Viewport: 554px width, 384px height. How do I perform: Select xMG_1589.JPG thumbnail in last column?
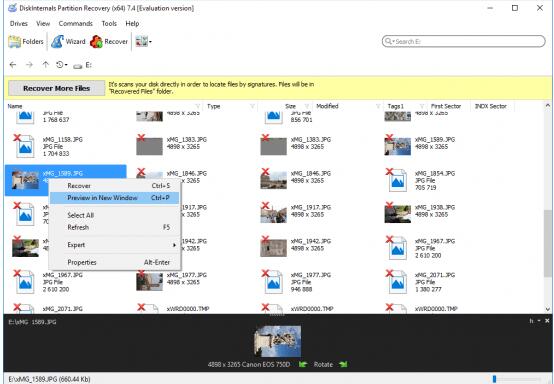click(397, 146)
